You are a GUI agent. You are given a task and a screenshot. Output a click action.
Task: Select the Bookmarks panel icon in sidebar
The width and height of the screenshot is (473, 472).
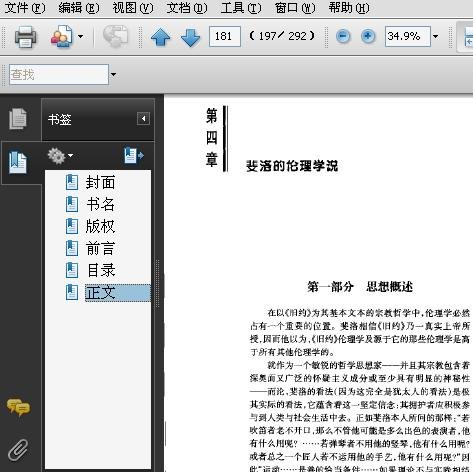point(18,162)
